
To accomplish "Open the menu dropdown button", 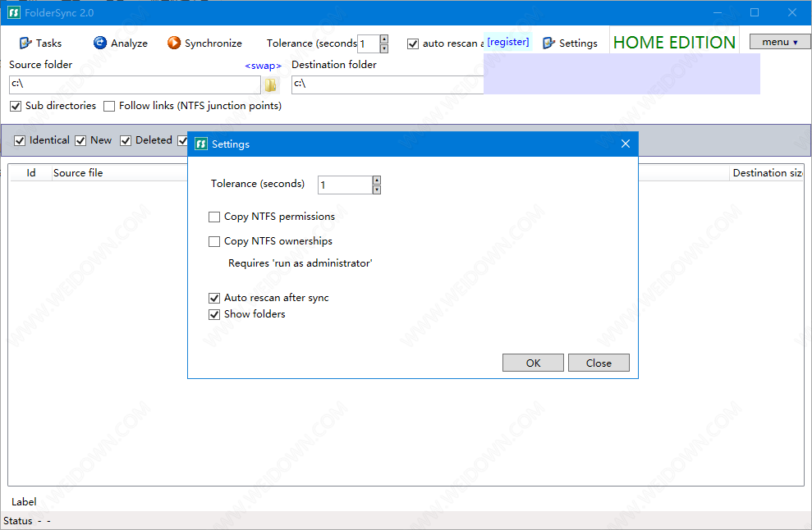I will [x=779, y=42].
